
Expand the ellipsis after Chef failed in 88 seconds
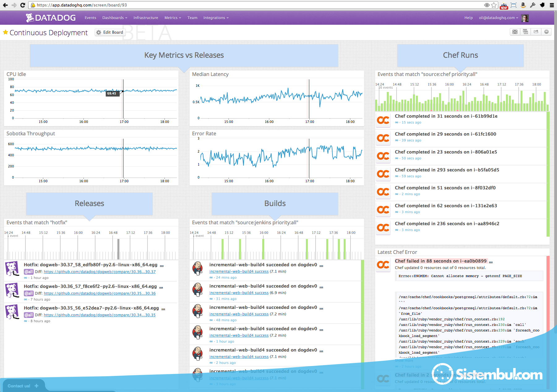click(x=491, y=262)
